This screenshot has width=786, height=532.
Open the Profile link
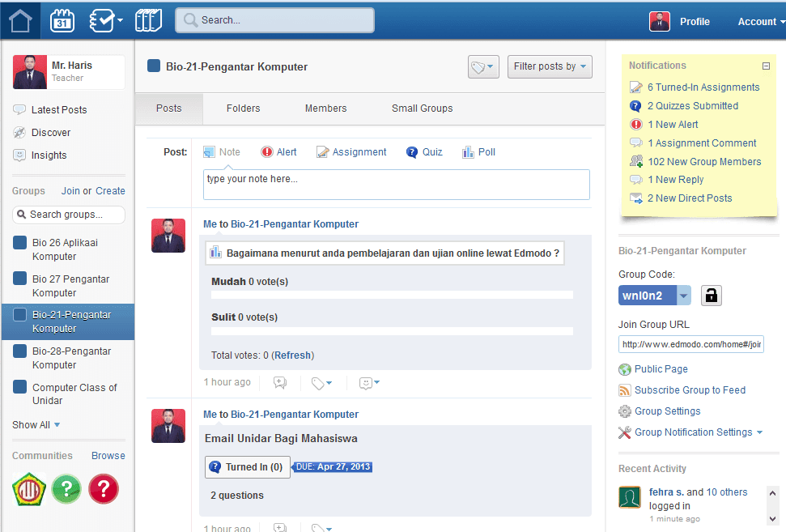point(695,22)
